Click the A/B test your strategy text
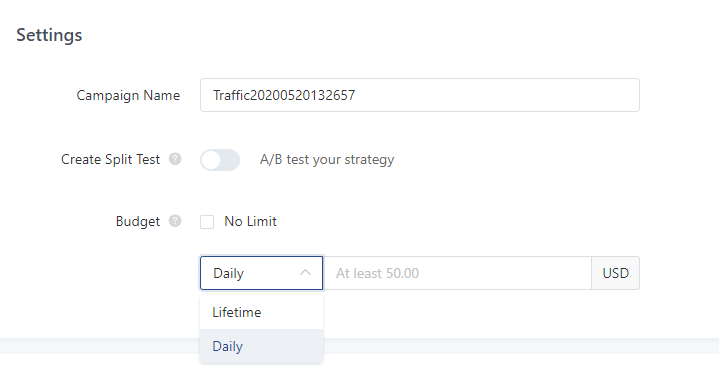Screen dimensions: 719x377 pos(327,160)
